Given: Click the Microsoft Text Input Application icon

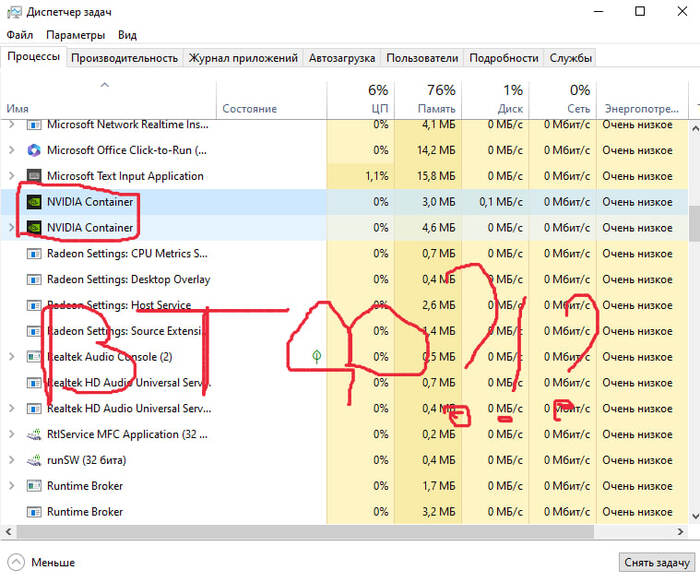Looking at the screenshot, I should tap(34, 176).
